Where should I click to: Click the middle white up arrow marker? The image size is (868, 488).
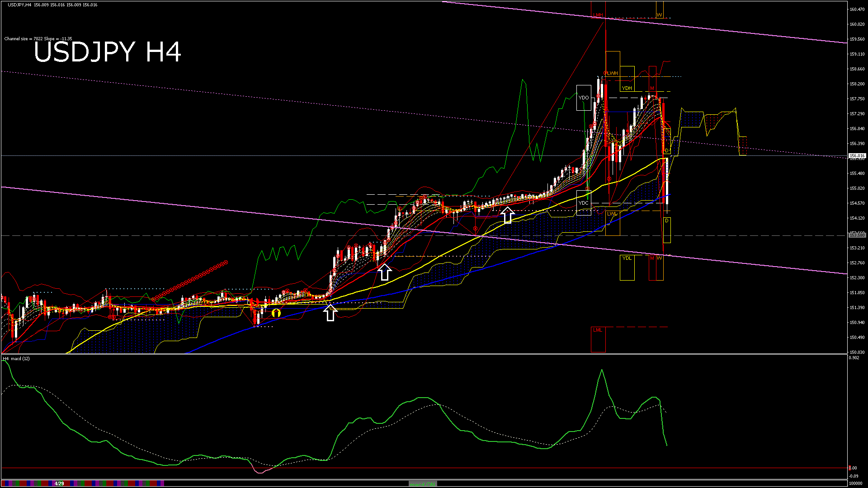(384, 272)
